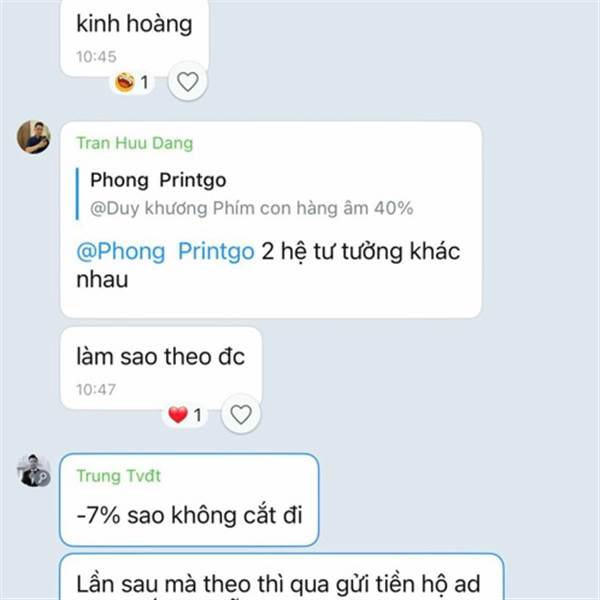Screen dimensions: 600x600
Task: Open red heart reaction count on 10:47 message
Action: (185, 415)
